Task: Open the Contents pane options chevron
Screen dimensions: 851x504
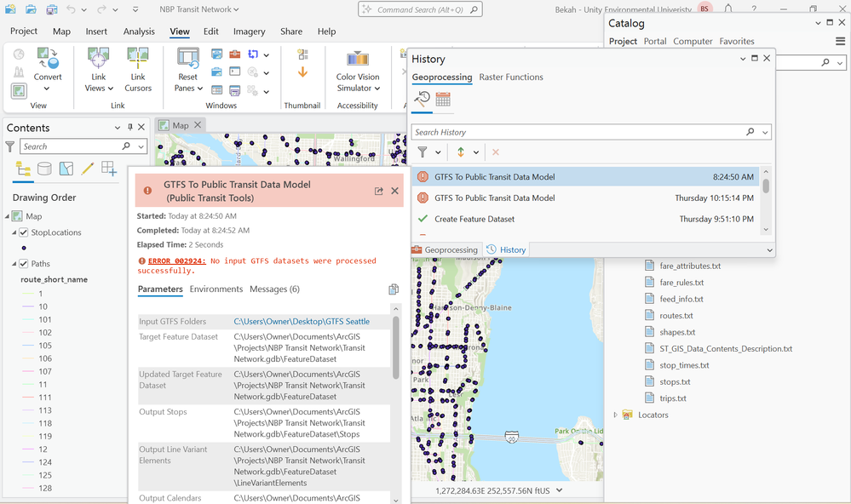Action: click(x=118, y=128)
